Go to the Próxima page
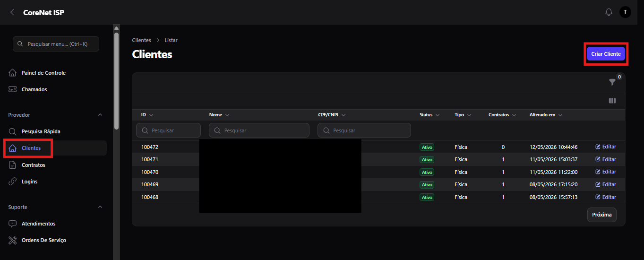The height and width of the screenshot is (260, 644). [x=602, y=215]
